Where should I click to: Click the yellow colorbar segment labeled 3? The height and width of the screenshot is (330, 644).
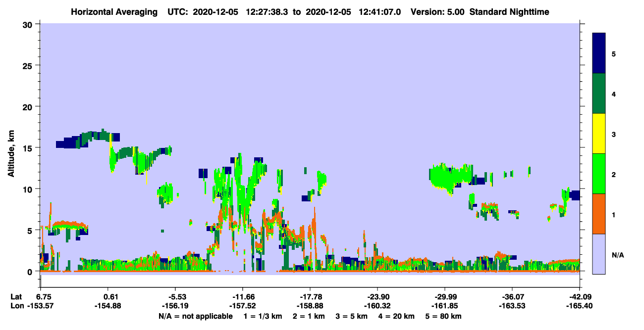click(599, 134)
